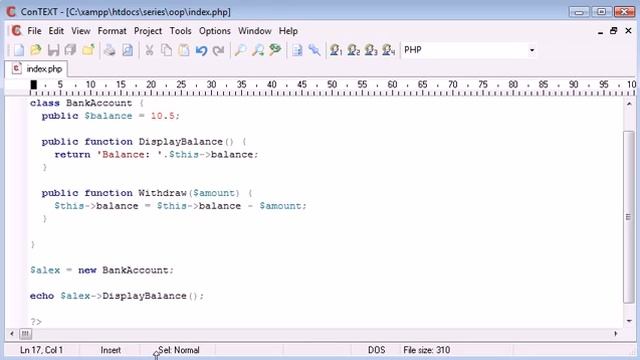Click 'Ln 17, Col 1' in status bar
The width and height of the screenshot is (640, 360).
pyautogui.click(x=41, y=350)
